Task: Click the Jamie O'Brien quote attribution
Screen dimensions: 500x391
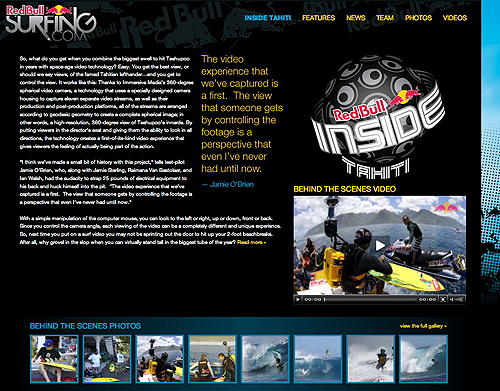Action: pos(228,184)
